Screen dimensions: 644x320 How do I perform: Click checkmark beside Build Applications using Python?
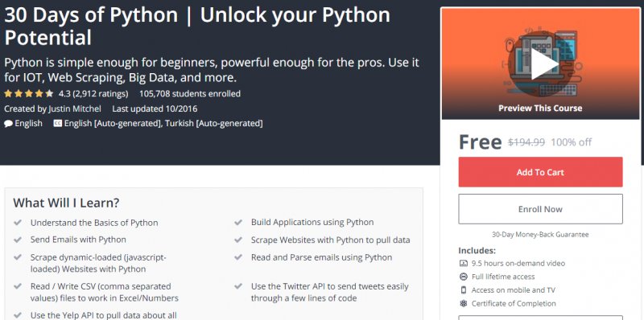[x=238, y=223]
